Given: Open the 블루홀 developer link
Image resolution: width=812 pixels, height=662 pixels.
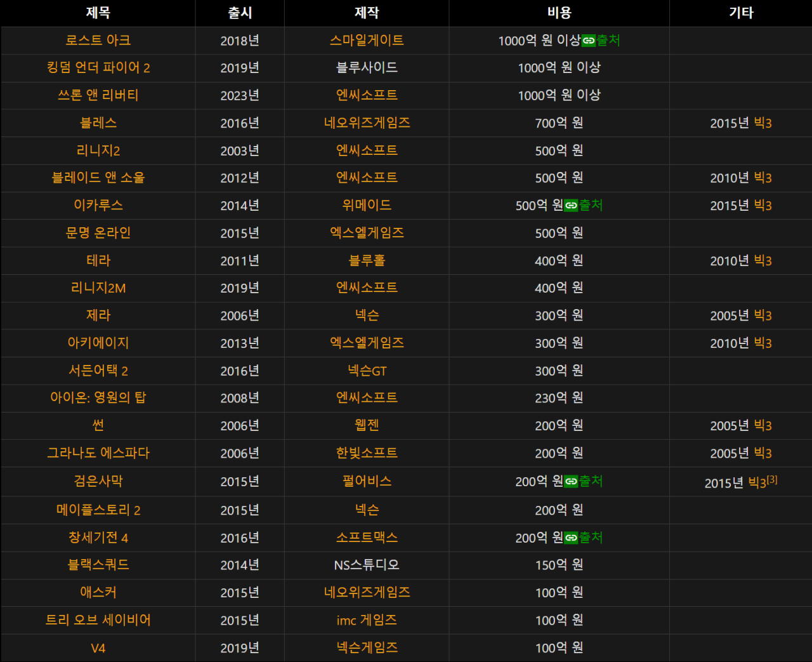Looking at the screenshot, I should [x=367, y=260].
